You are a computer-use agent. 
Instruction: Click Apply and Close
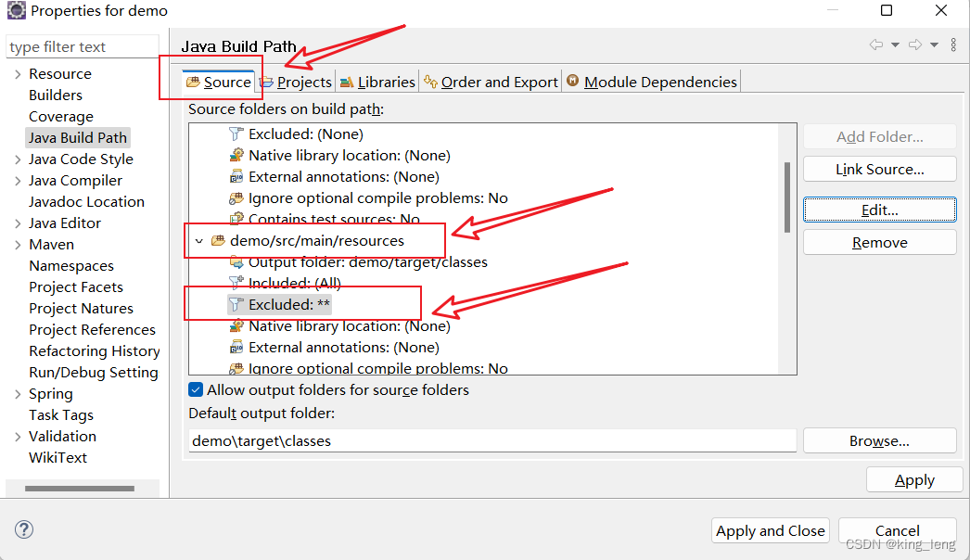[x=770, y=530]
